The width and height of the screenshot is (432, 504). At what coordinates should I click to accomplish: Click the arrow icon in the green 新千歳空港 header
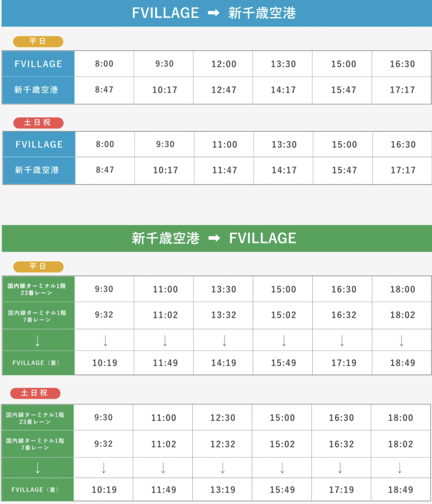point(214,238)
